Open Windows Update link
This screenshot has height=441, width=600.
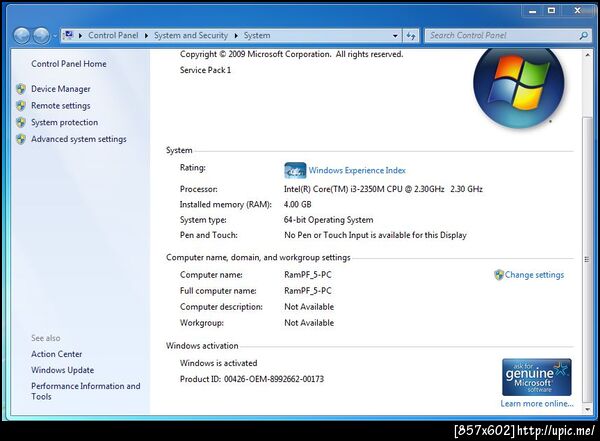[x=62, y=370]
